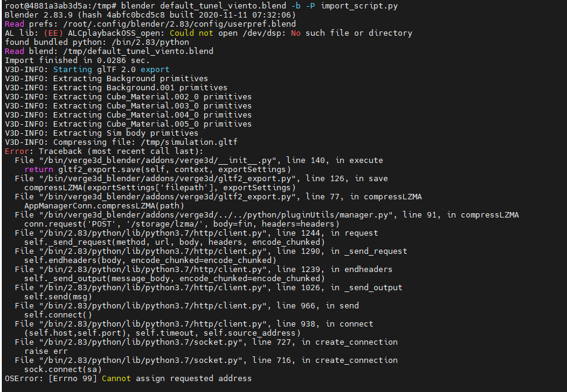Screen dimensions: 567x392
Task: Click the 'manager.py, line 91, in compressLZMA' line
Action: click(267, 214)
